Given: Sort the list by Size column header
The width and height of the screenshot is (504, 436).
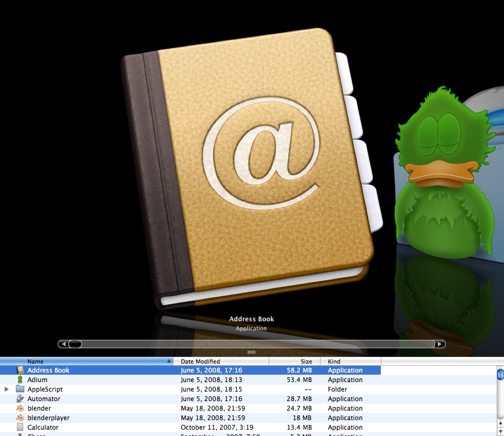Looking at the screenshot, I should (x=295, y=361).
